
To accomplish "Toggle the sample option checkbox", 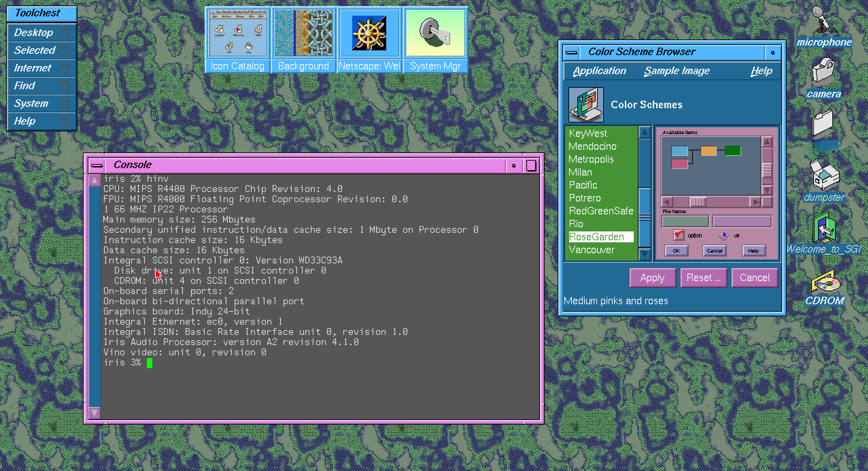I will tap(679, 235).
